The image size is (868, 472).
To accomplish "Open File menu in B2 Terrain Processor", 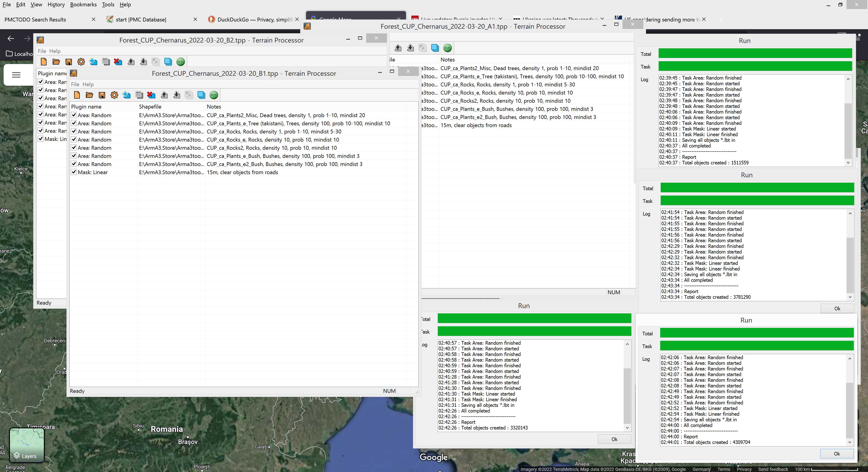I will click(42, 51).
